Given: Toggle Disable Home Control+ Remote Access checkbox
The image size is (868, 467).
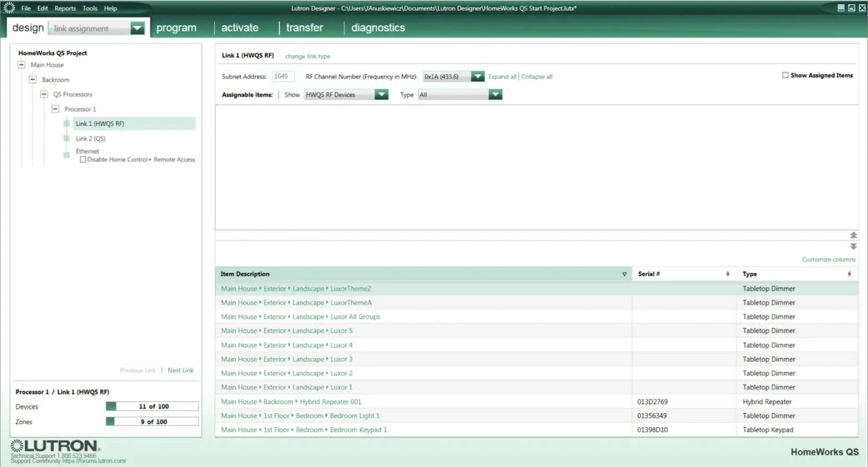Looking at the screenshot, I should 82,159.
